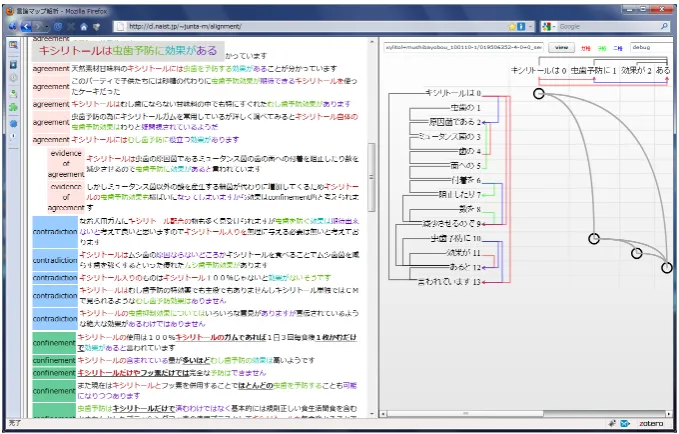Select tree row '原因菌である 2'
The image size is (679, 434).
(x=455, y=122)
